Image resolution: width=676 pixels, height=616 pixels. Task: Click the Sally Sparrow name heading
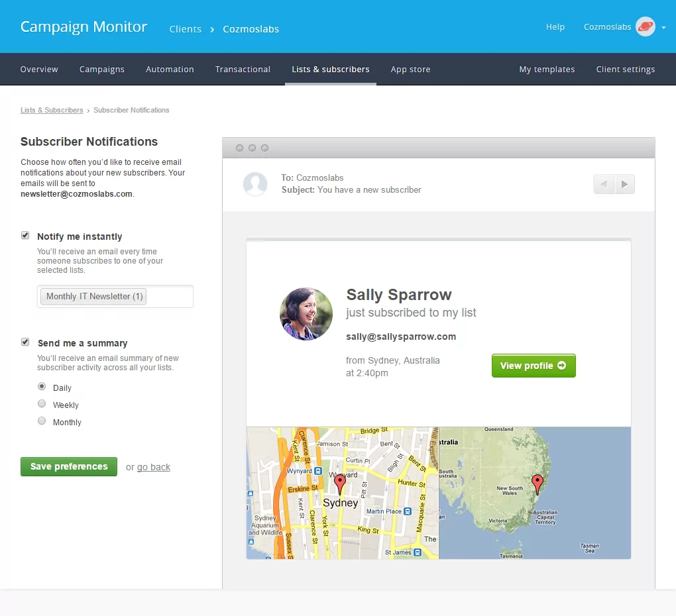[399, 295]
